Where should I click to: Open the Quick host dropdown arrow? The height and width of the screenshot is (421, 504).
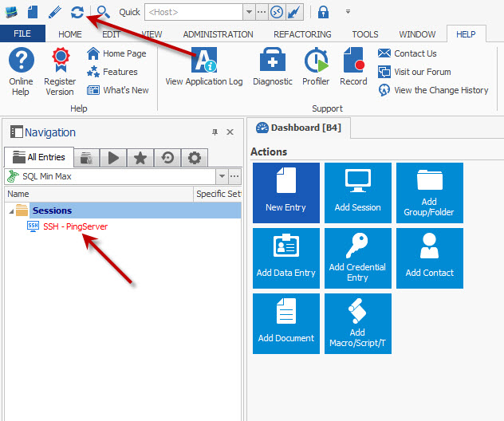tap(249, 12)
